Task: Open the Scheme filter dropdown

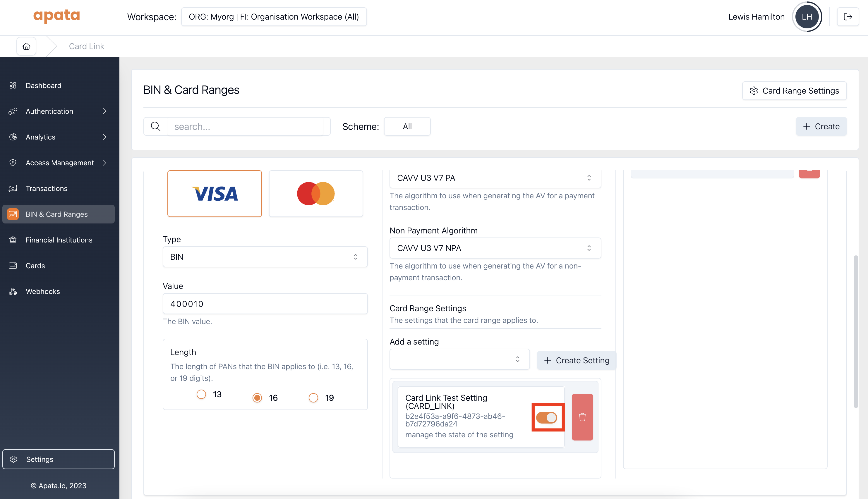Action: [407, 126]
